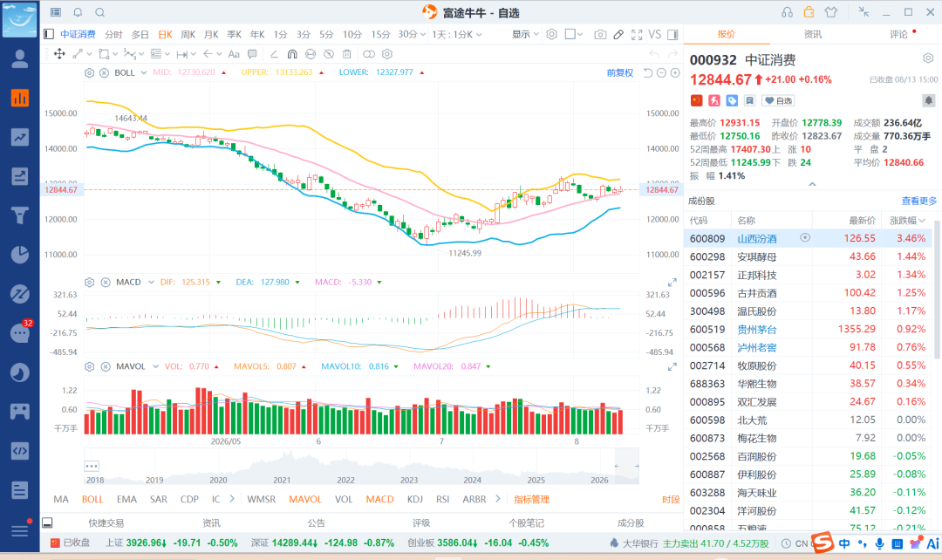The height and width of the screenshot is (560, 942).
Task: Remove the MACD indicator panel
Action: [x=106, y=282]
